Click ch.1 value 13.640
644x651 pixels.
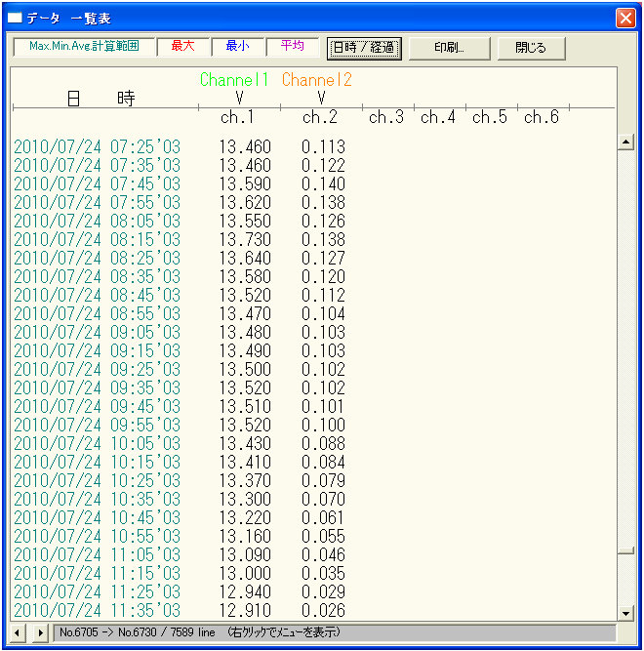click(245, 259)
